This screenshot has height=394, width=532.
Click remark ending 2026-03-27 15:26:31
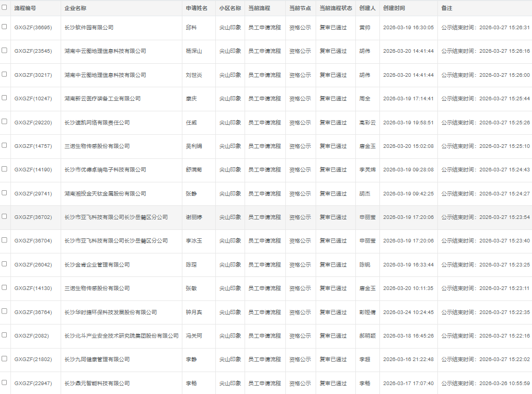point(485,28)
